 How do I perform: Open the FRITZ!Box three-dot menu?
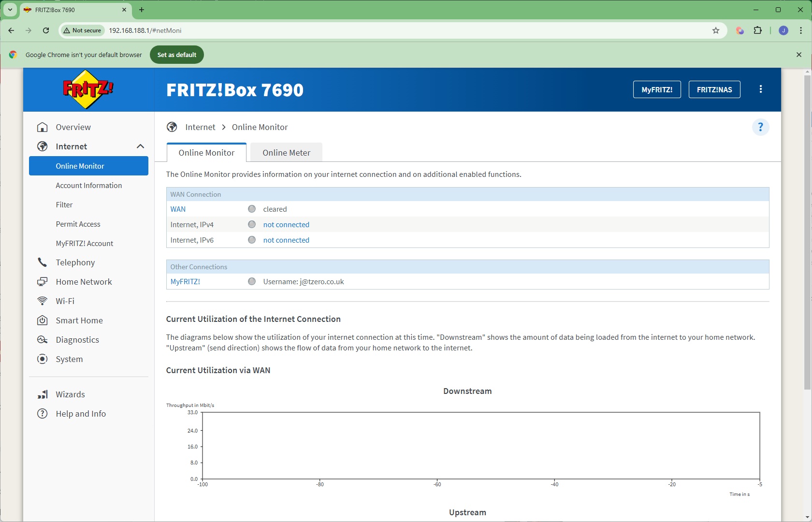761,89
